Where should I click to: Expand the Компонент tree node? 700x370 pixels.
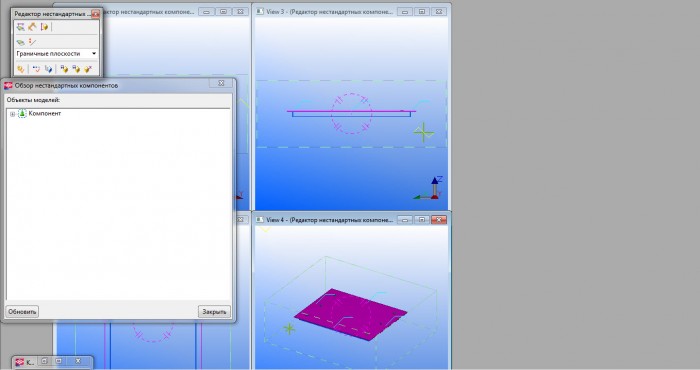12,114
